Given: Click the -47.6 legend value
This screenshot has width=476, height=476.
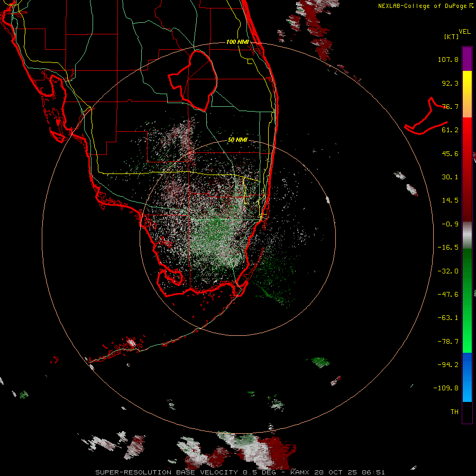Looking at the screenshot, I should point(448,295).
